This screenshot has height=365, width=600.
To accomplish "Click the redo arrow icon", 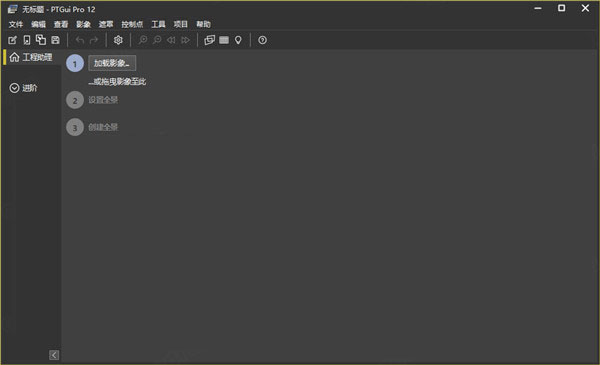I will click(94, 40).
